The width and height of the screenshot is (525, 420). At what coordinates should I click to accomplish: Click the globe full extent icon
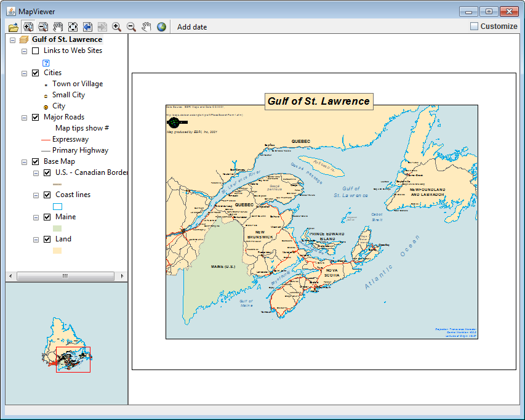[x=161, y=26]
